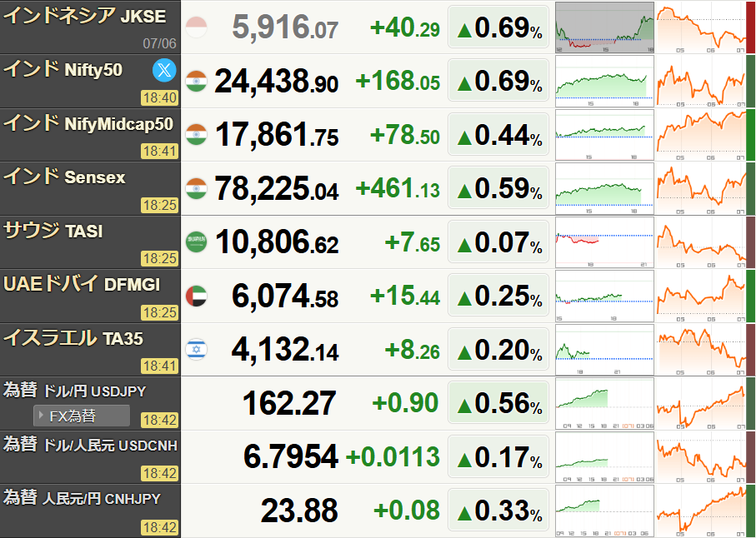Click the +0.0113 change value

point(393,456)
